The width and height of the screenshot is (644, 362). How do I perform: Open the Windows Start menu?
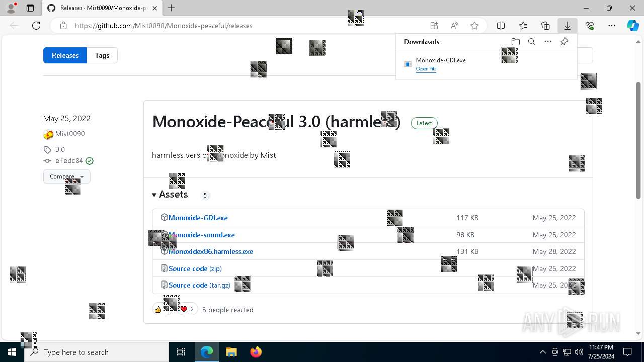[12, 352]
